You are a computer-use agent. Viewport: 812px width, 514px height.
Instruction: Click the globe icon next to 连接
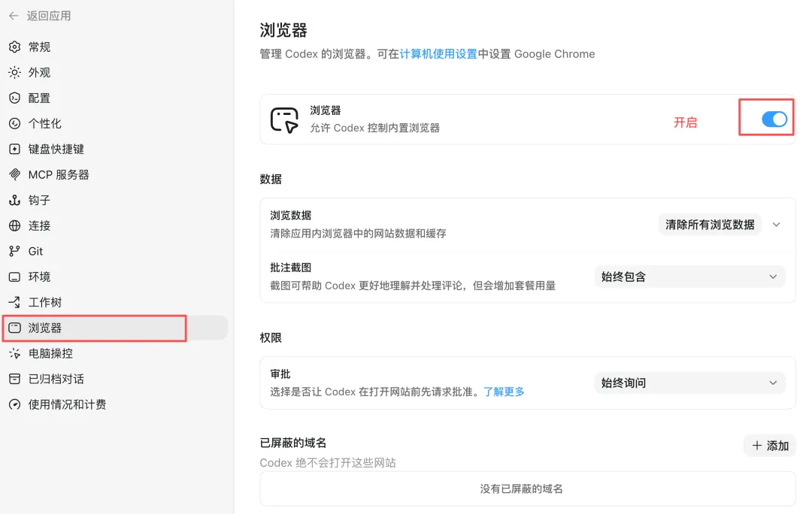[14, 225]
